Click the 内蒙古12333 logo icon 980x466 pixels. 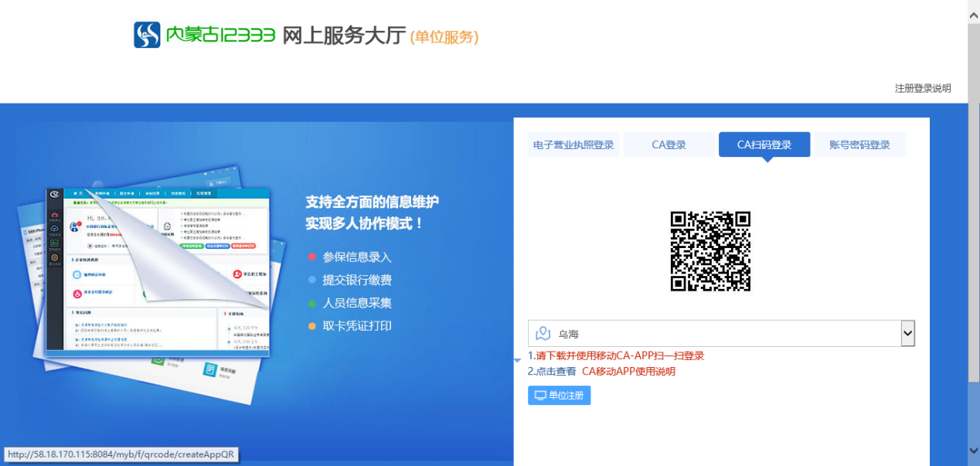147,35
